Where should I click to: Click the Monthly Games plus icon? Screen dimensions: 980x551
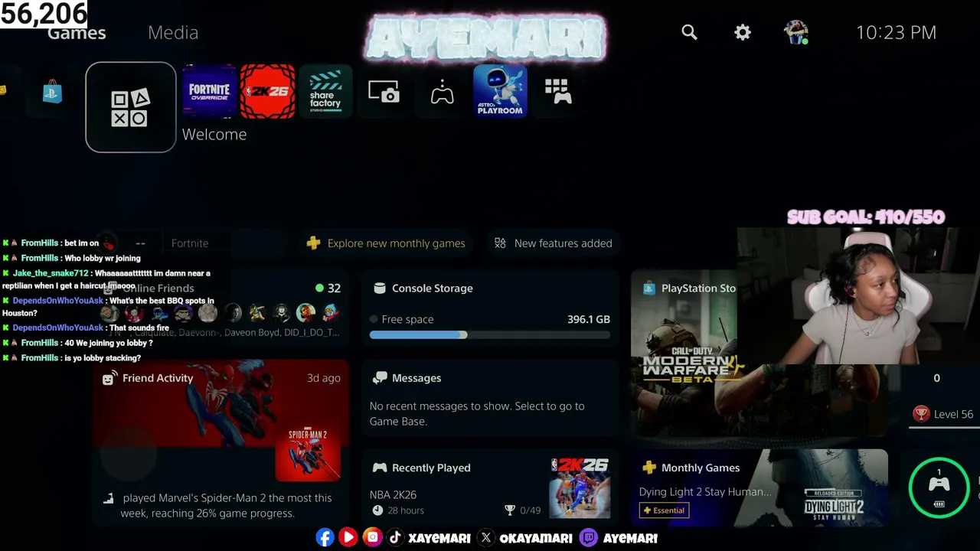[648, 468]
